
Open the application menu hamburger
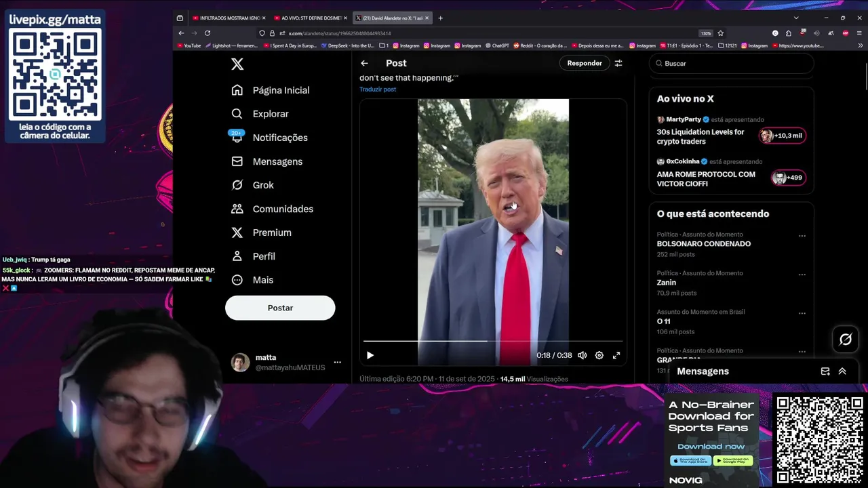coord(860,33)
